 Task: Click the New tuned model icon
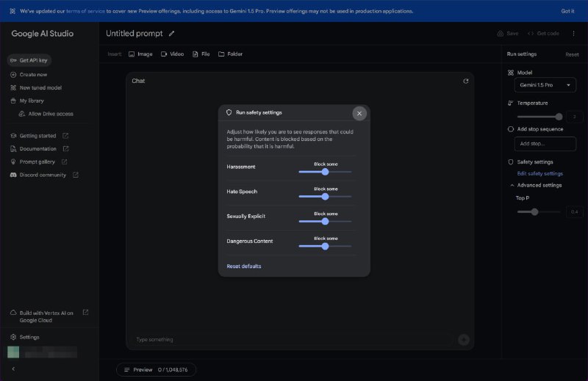click(13, 87)
